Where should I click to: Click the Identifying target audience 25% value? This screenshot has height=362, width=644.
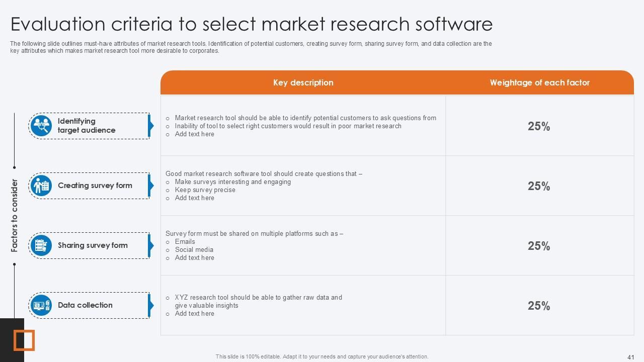539,127
